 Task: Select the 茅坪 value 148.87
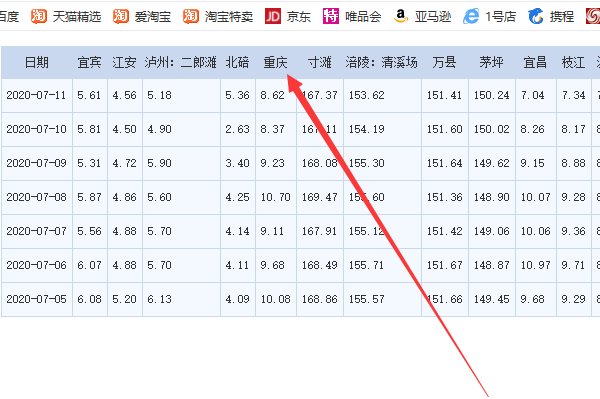(x=492, y=265)
